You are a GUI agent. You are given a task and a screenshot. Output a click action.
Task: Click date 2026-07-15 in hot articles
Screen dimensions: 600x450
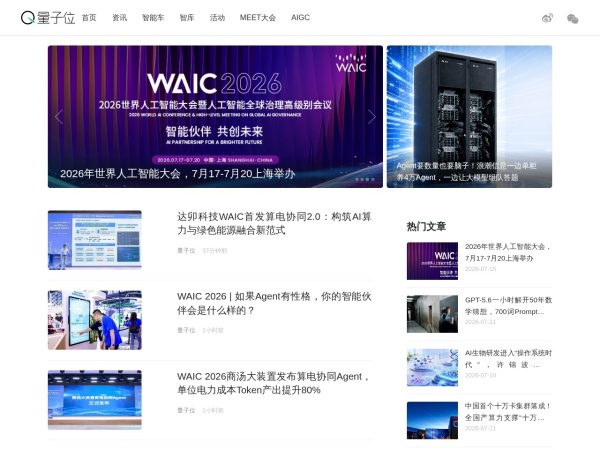coord(480,269)
